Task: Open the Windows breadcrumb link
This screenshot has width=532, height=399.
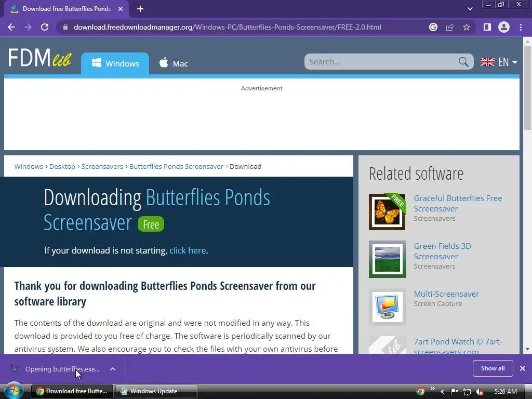Action: click(x=29, y=167)
